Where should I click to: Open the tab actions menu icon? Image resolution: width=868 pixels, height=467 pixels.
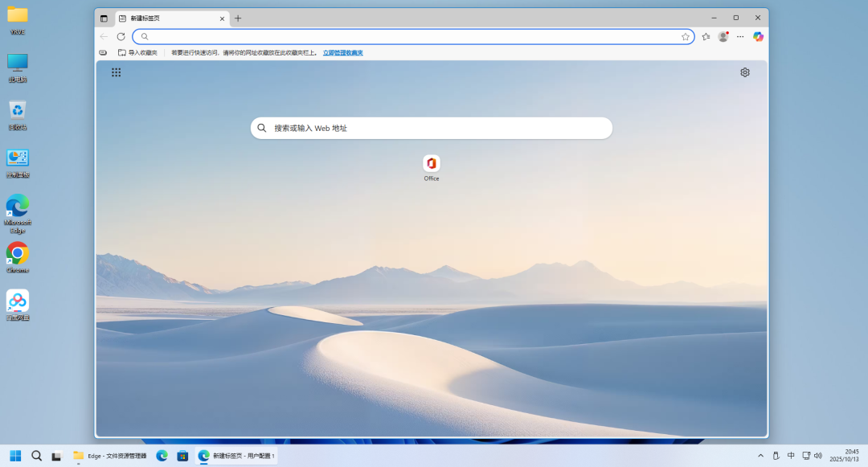tap(104, 18)
